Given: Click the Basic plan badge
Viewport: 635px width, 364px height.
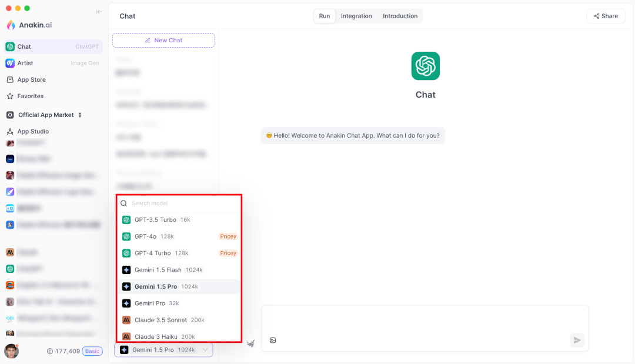Looking at the screenshot, I should pos(92,351).
